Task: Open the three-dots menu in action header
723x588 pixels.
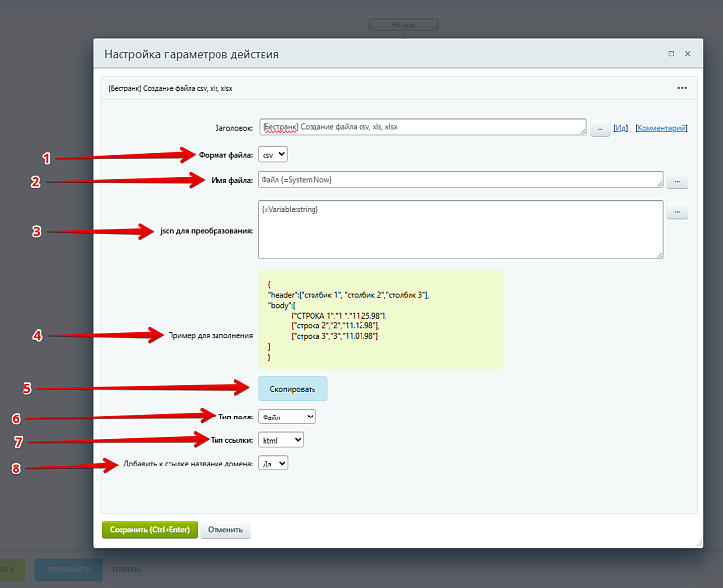Action: [682, 88]
